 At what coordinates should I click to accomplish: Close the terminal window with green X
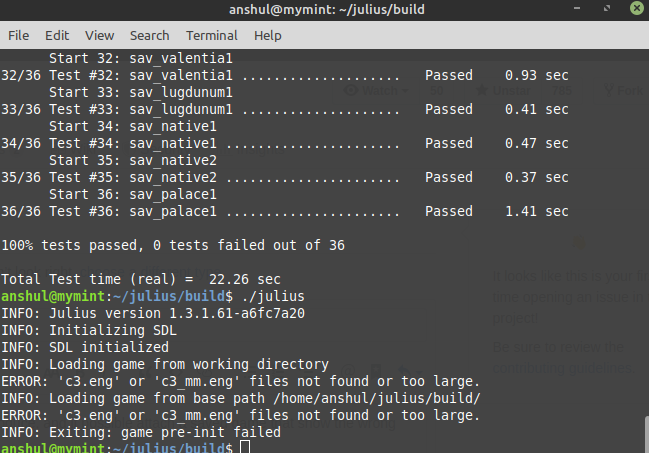[x=637, y=8]
